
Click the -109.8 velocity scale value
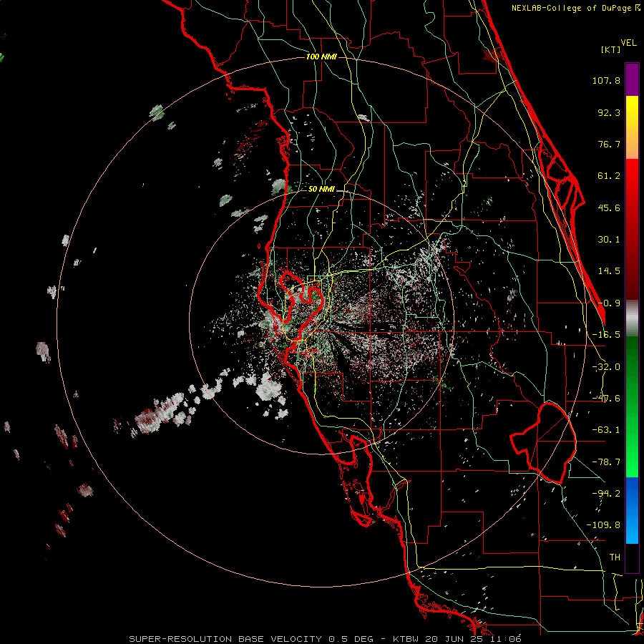(603, 525)
